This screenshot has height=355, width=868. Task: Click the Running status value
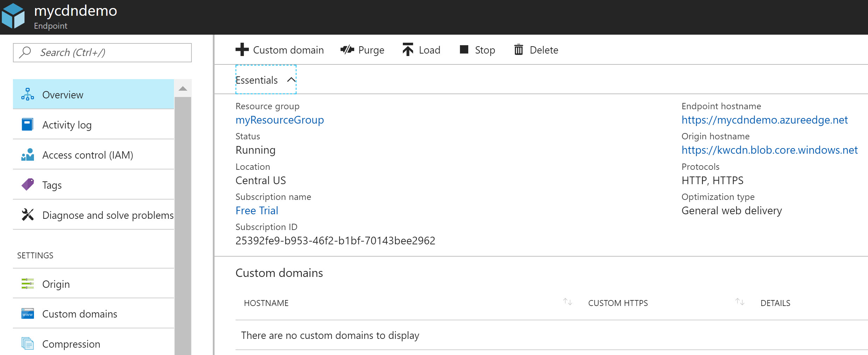tap(255, 150)
